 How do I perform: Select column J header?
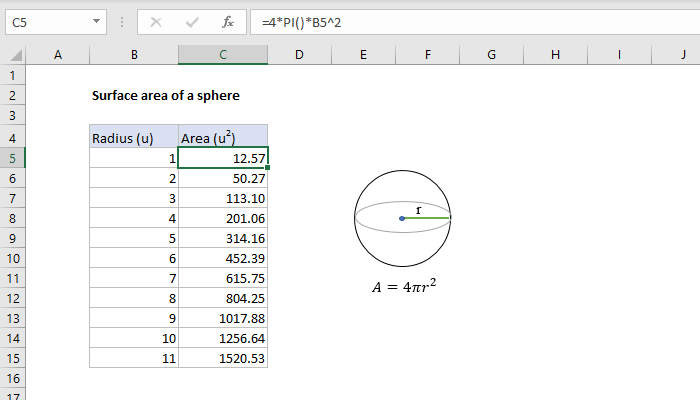[682, 55]
